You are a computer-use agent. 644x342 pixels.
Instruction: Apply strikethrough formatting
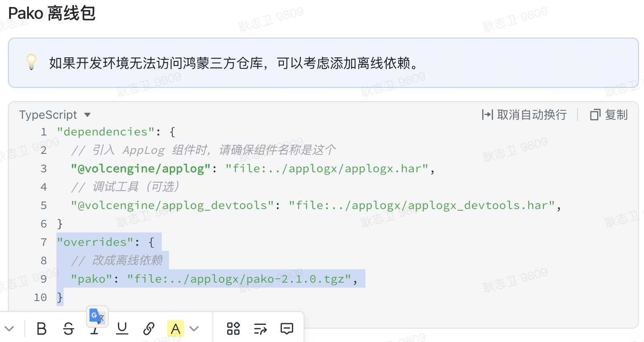69,329
